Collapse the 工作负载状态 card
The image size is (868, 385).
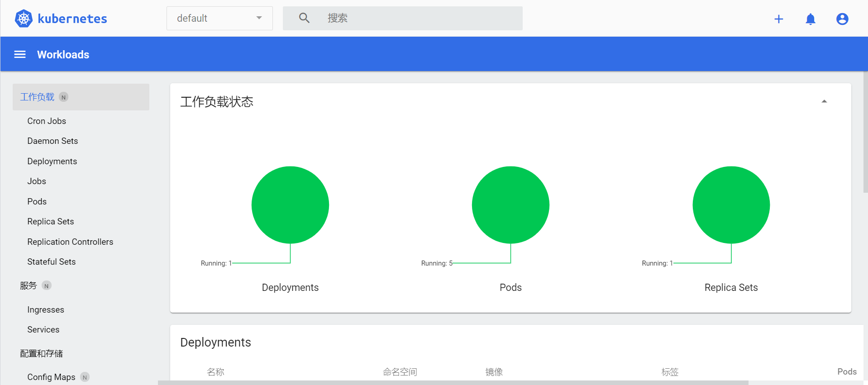click(x=824, y=101)
